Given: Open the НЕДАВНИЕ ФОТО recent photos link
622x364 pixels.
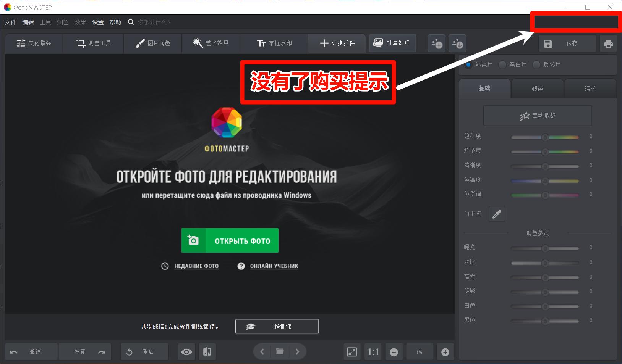Looking at the screenshot, I should point(196,266).
